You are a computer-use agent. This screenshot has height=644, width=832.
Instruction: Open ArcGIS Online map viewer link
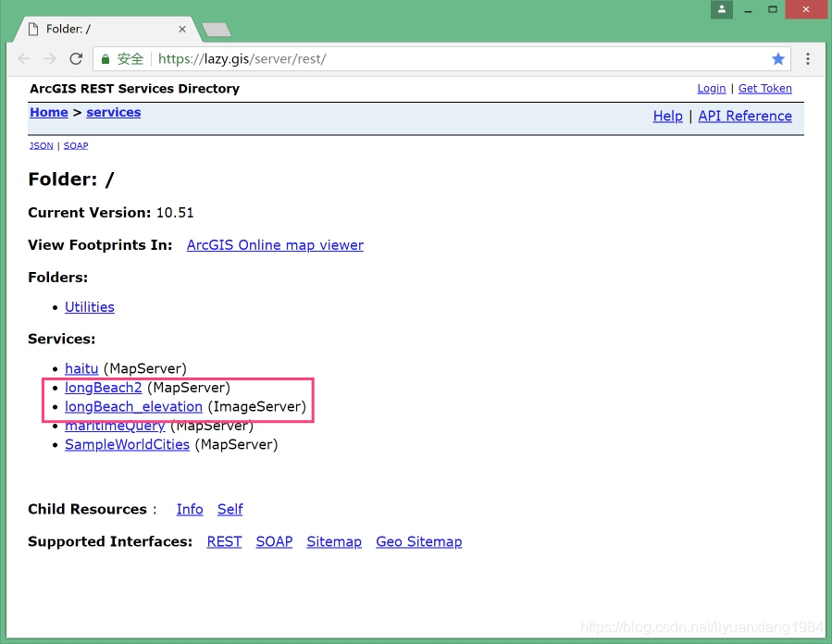point(275,245)
